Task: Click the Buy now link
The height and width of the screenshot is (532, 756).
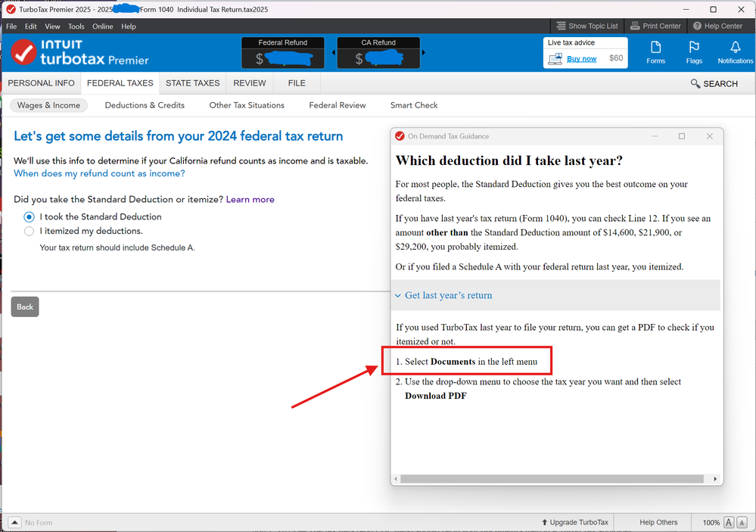Action: point(581,59)
